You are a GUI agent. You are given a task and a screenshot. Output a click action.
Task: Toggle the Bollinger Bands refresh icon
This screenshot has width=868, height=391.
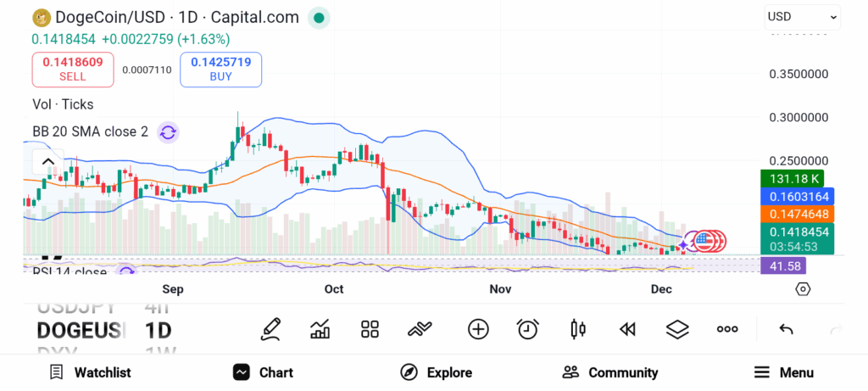[168, 132]
